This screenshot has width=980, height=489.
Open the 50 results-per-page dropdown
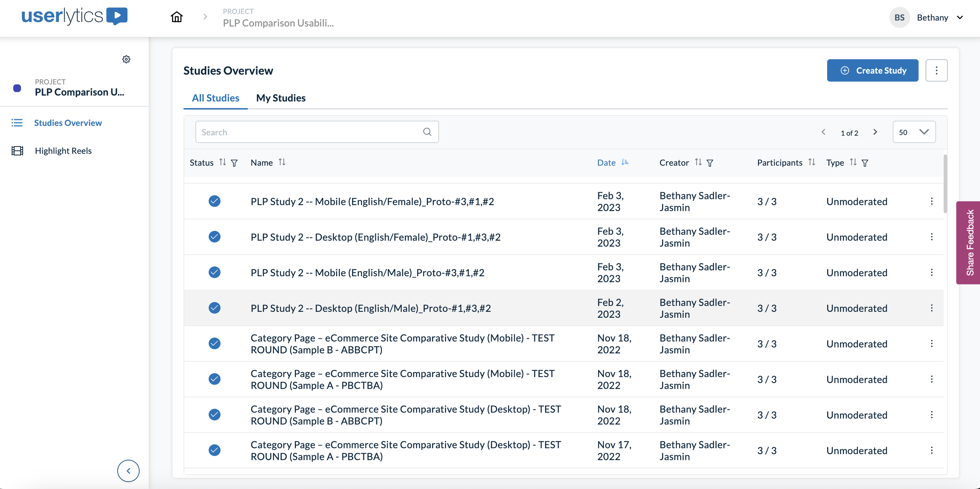[914, 132]
